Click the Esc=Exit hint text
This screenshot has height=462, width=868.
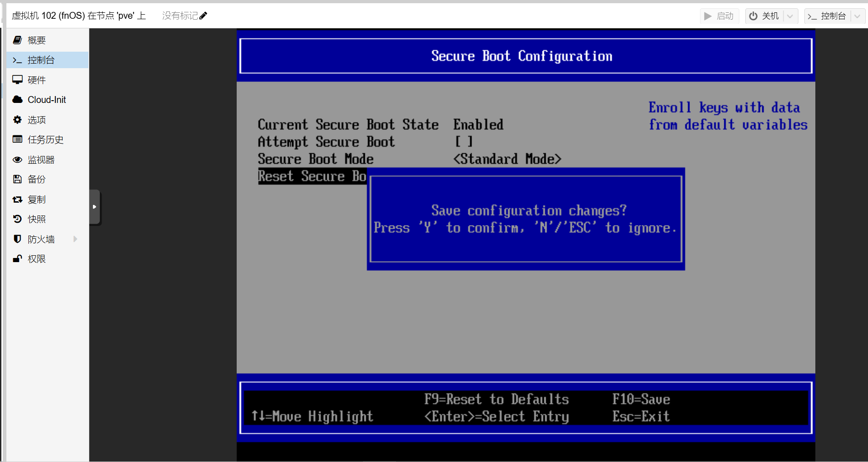(641, 416)
